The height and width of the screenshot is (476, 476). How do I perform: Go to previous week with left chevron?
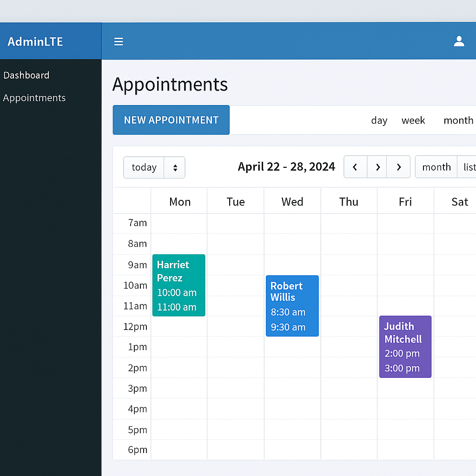pyautogui.click(x=355, y=167)
